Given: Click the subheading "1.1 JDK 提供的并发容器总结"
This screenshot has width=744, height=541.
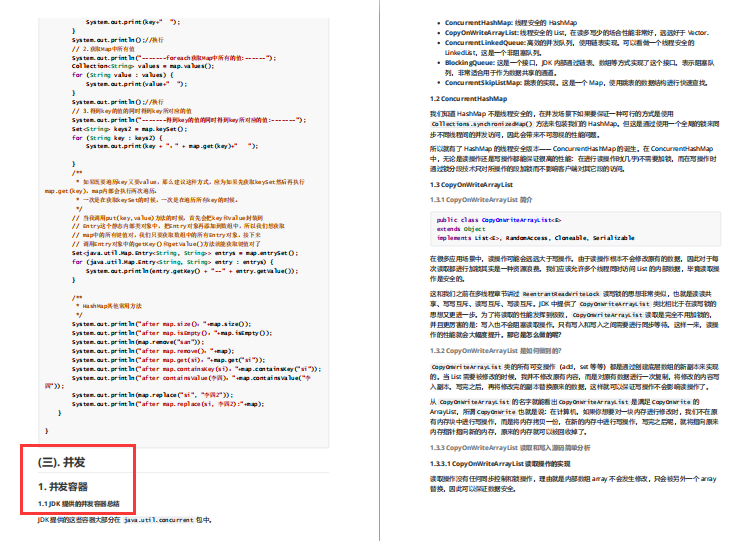Looking at the screenshot, I should pyautogui.click(x=79, y=504).
